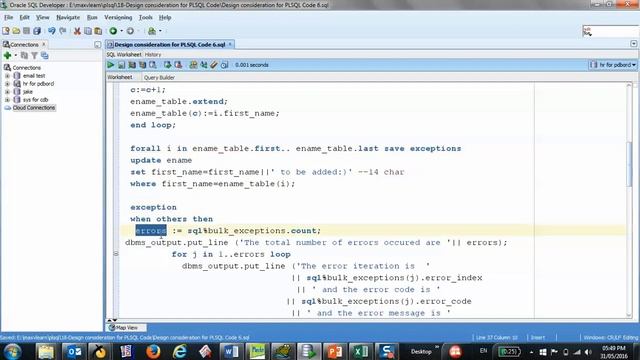
Task: Click the Filter funnel icon in Connections
Action: coord(34,56)
